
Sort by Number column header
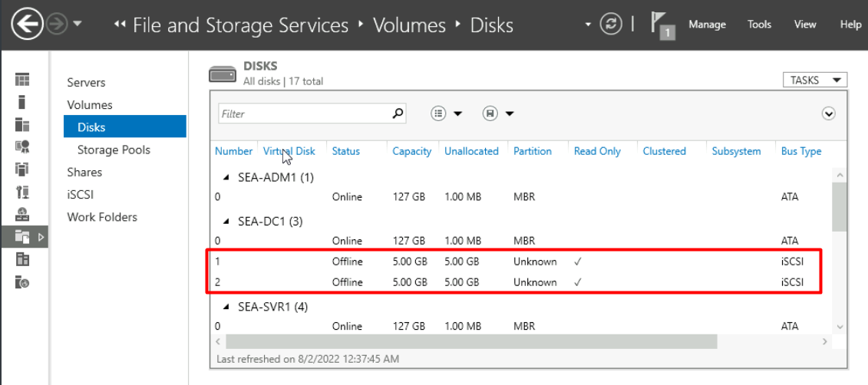233,151
